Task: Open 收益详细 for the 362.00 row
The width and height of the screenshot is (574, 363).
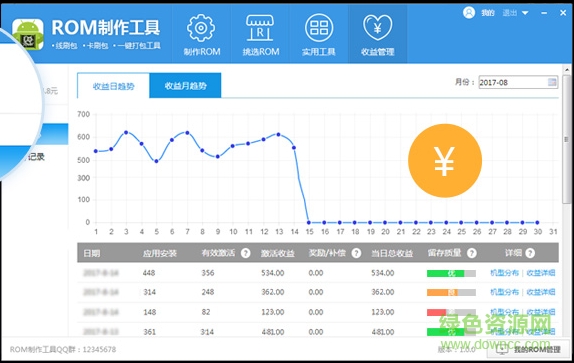Action: (x=541, y=292)
